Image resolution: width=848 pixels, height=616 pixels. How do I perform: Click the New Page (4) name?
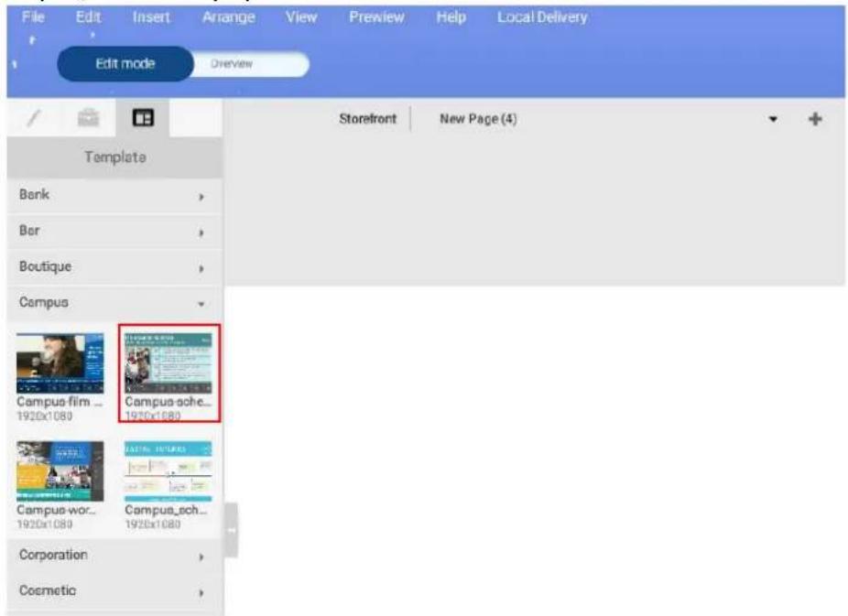point(478,119)
